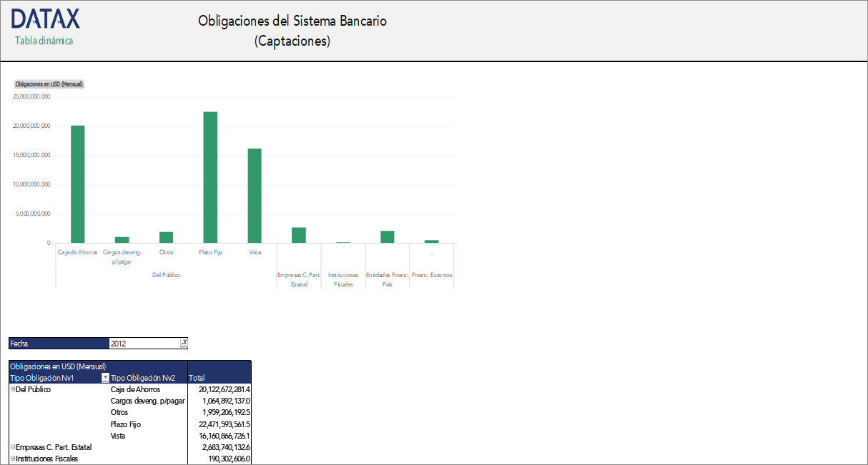868x465 pixels.
Task: Click the Obligaciones del Sistema Bancario title
Action: tap(292, 21)
